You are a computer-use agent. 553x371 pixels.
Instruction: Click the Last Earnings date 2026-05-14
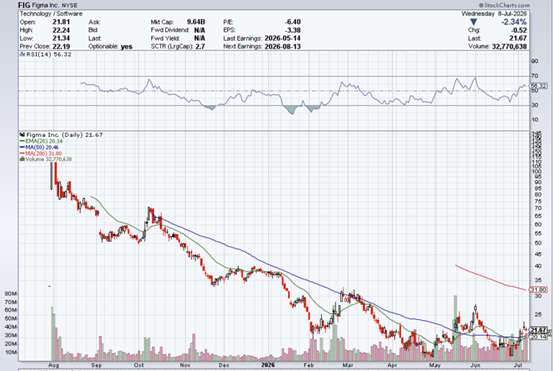(282, 38)
